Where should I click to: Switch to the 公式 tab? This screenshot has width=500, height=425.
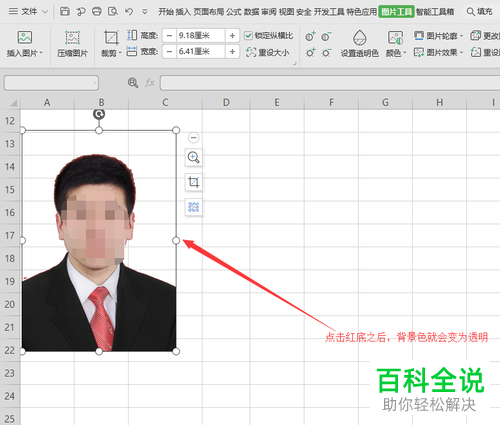coord(234,12)
